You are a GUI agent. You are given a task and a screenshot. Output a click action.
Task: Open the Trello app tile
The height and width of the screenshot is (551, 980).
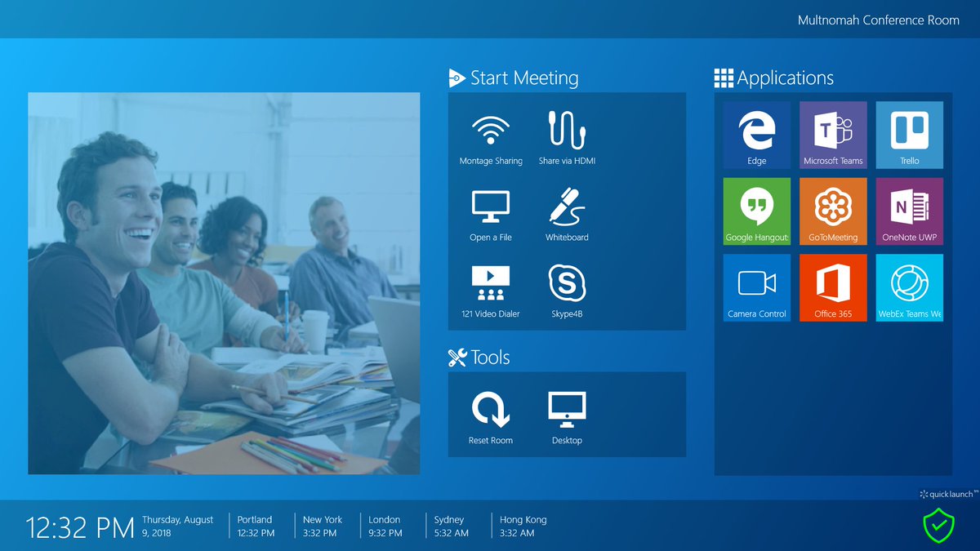[x=910, y=135]
